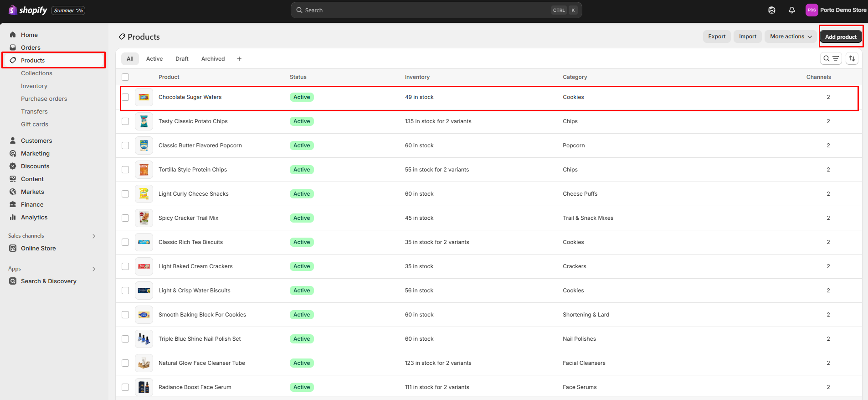Open the Discounts icon in sidebar
868x400 pixels.
click(x=13, y=166)
